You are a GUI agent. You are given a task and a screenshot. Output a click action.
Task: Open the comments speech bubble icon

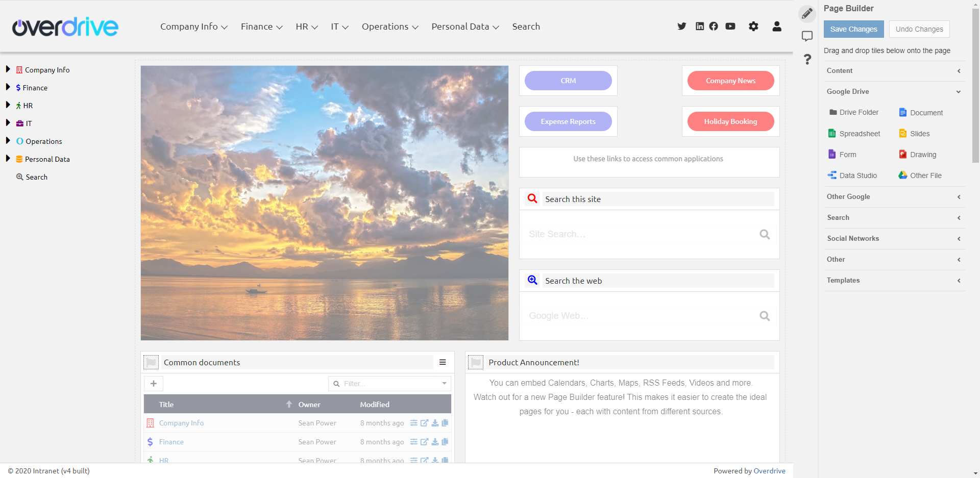[807, 36]
